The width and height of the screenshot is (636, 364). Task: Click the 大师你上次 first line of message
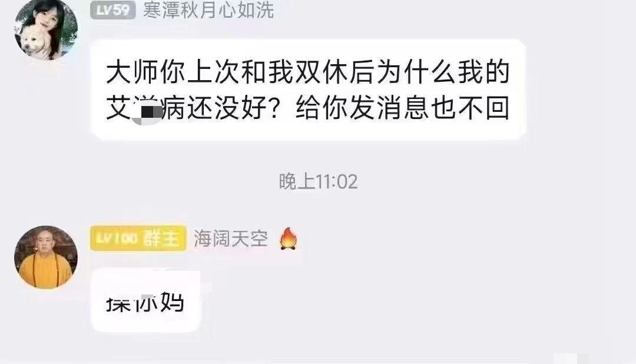click(x=307, y=72)
